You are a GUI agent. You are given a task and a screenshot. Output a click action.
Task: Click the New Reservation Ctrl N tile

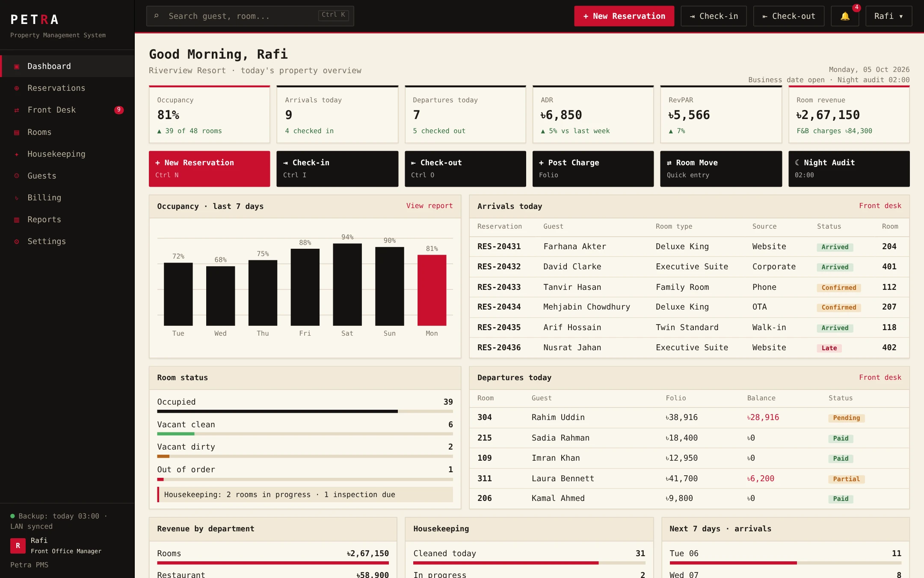click(x=209, y=169)
